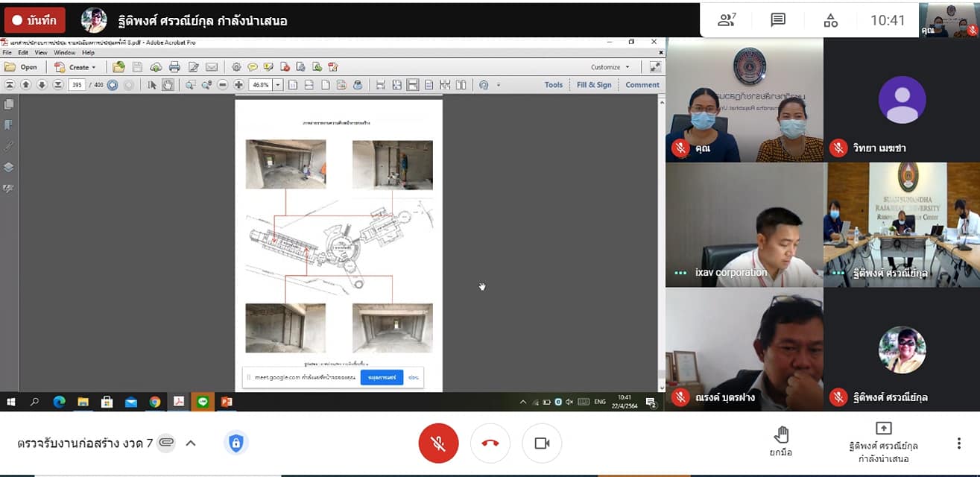
Task: Show the participants list
Action: pos(726,20)
